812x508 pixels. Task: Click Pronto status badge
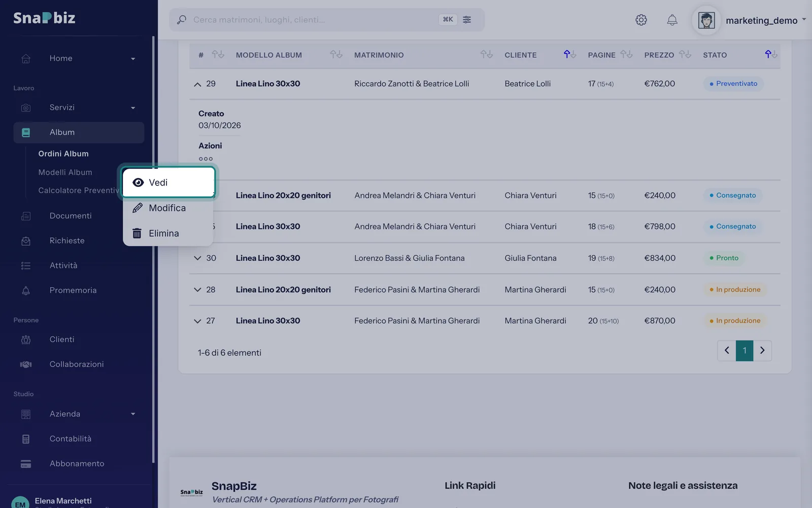(x=724, y=258)
